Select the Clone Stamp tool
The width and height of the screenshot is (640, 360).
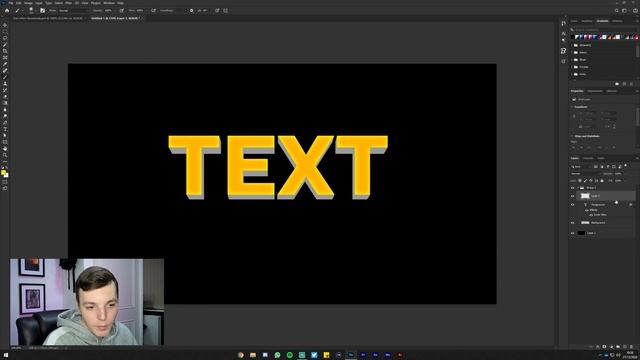5,84
